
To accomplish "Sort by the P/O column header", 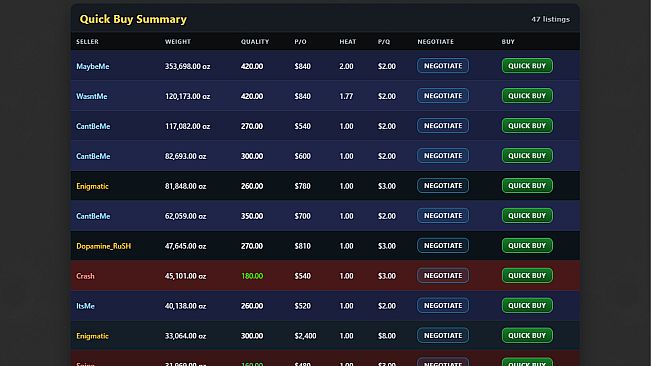I will coord(300,41).
